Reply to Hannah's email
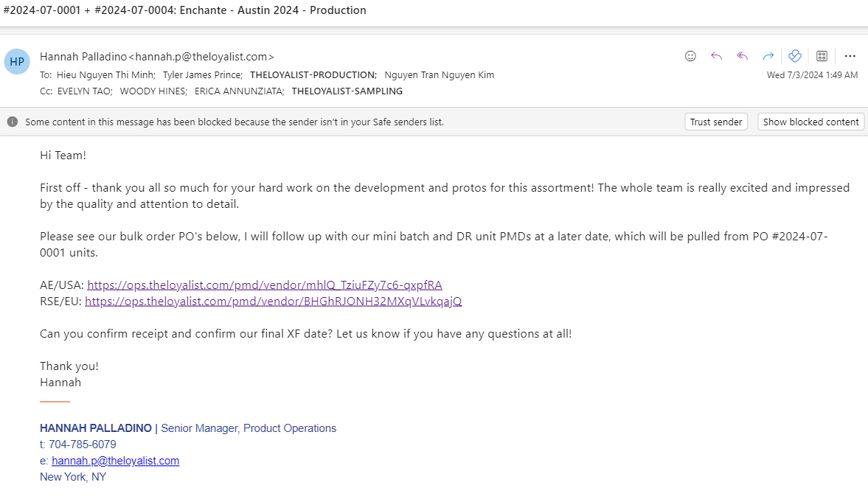 (x=716, y=56)
